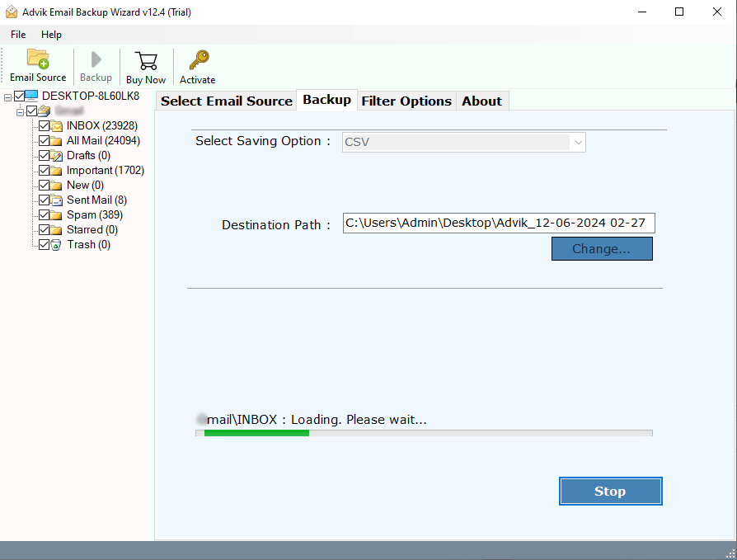Click the blurred account mailbox icon

[x=45, y=111]
